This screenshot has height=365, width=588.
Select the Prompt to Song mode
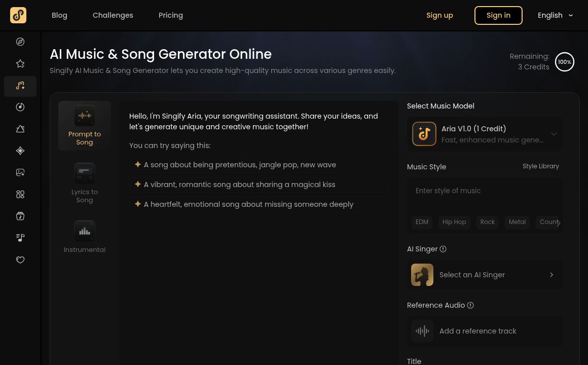(85, 125)
